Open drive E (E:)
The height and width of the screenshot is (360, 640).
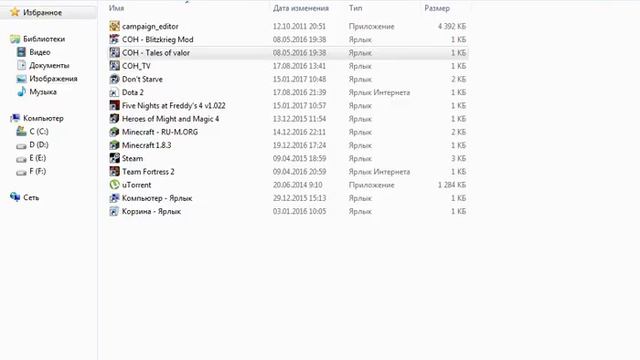[38, 158]
